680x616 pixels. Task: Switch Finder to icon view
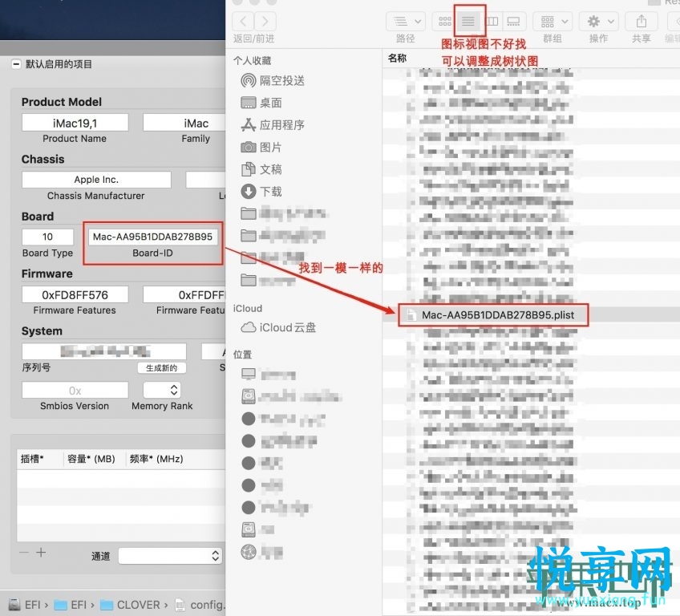(x=444, y=22)
